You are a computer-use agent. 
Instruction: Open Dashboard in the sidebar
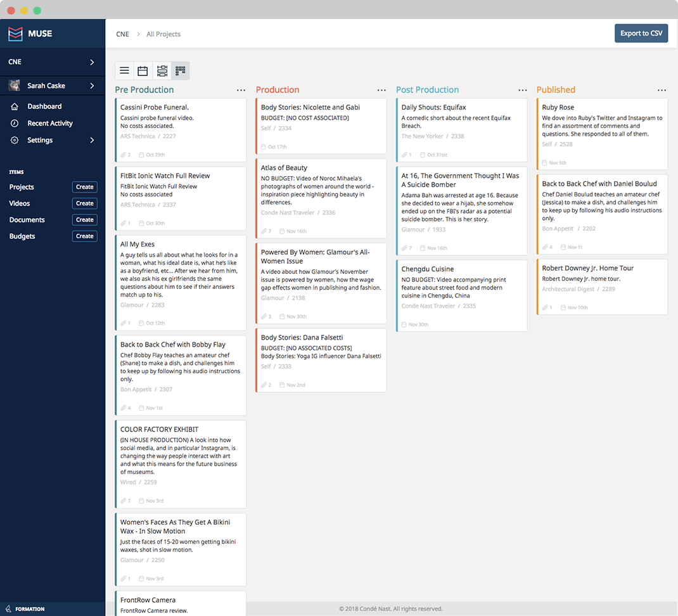44,106
